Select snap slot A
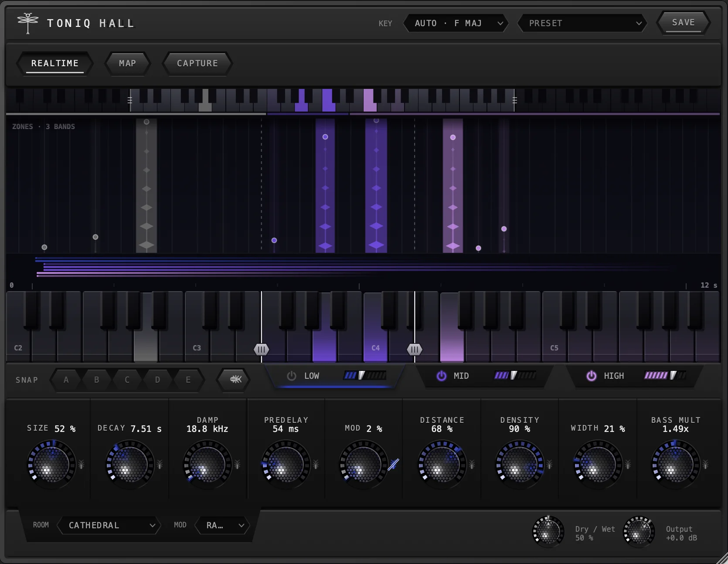This screenshot has width=728, height=564. [x=66, y=380]
